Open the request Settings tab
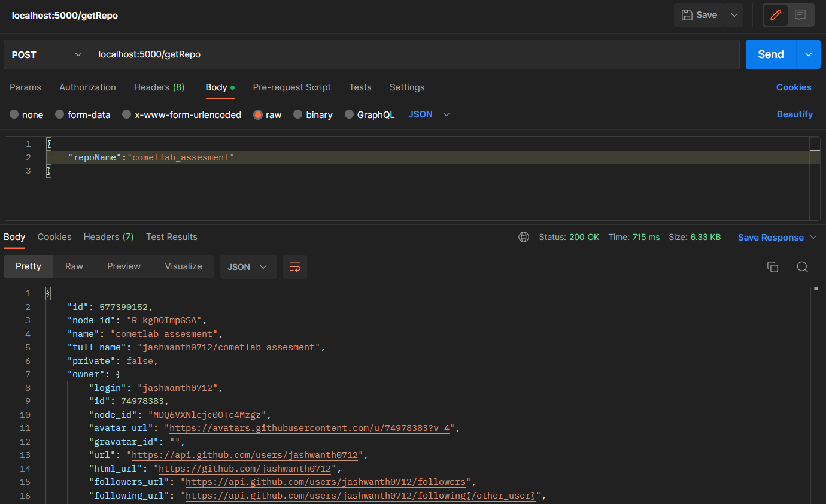 coord(407,87)
